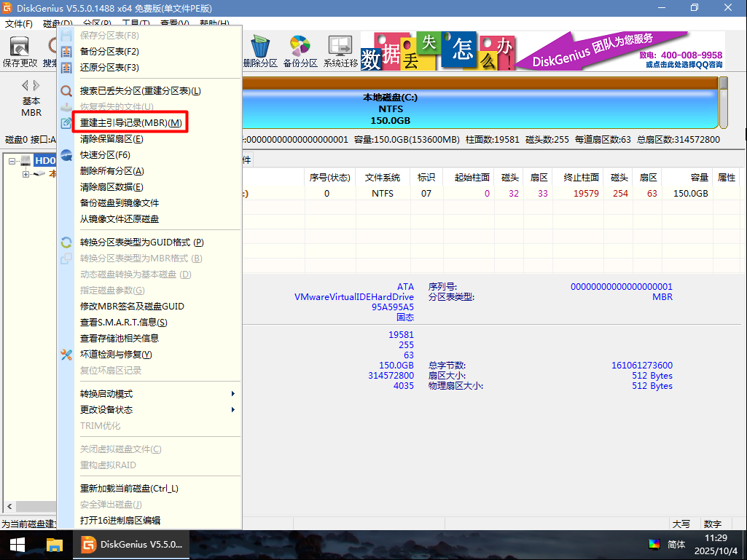This screenshot has height=560, width=747.
Task: Expand the 更改设备状态 submenu arrow
Action: [233, 410]
